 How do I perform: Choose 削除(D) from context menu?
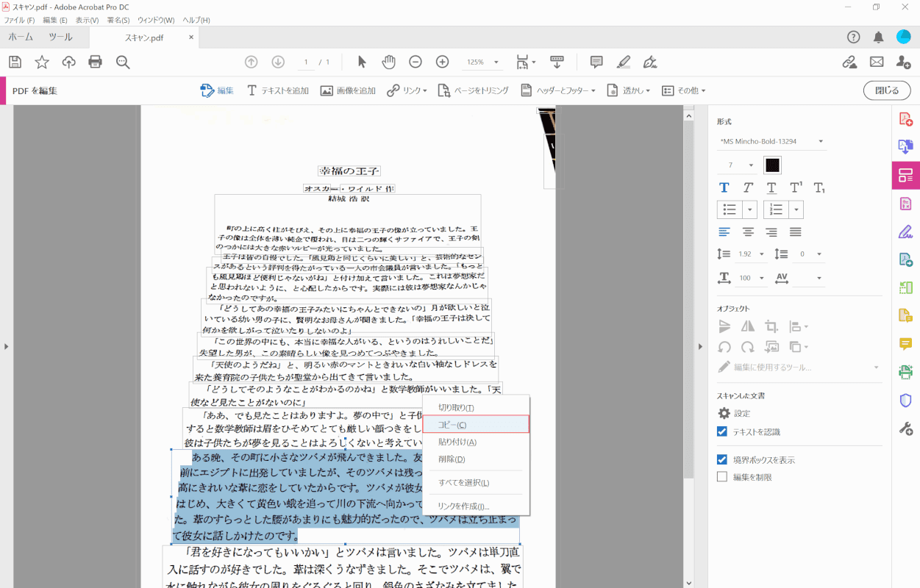coord(476,459)
